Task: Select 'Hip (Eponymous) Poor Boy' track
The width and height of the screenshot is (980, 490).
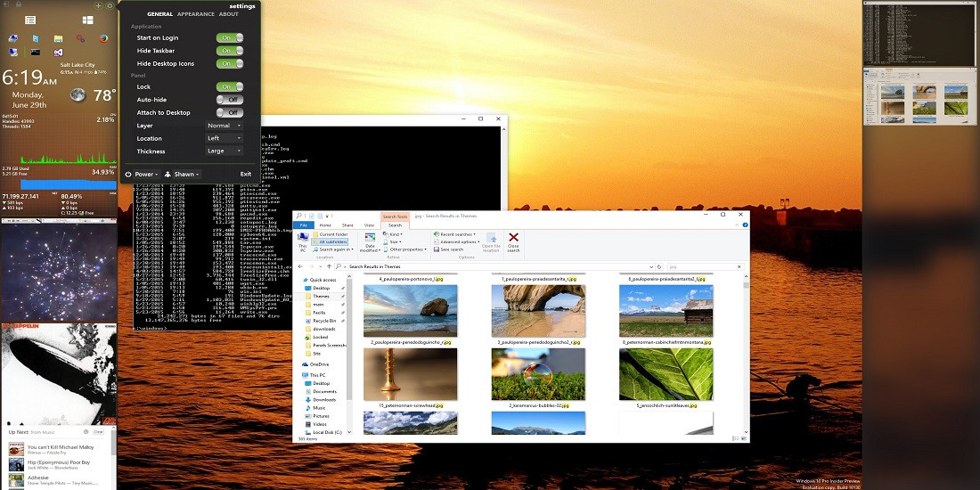Action: (x=58, y=465)
